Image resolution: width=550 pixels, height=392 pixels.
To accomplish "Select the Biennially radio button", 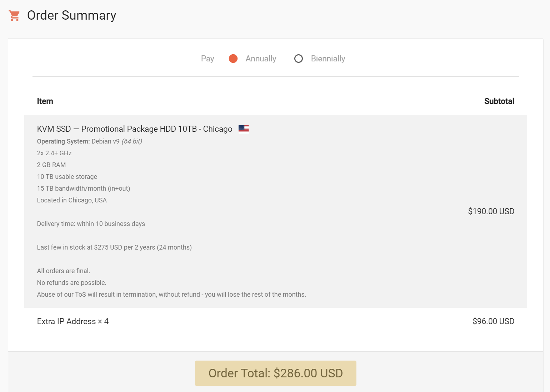I will (299, 59).
